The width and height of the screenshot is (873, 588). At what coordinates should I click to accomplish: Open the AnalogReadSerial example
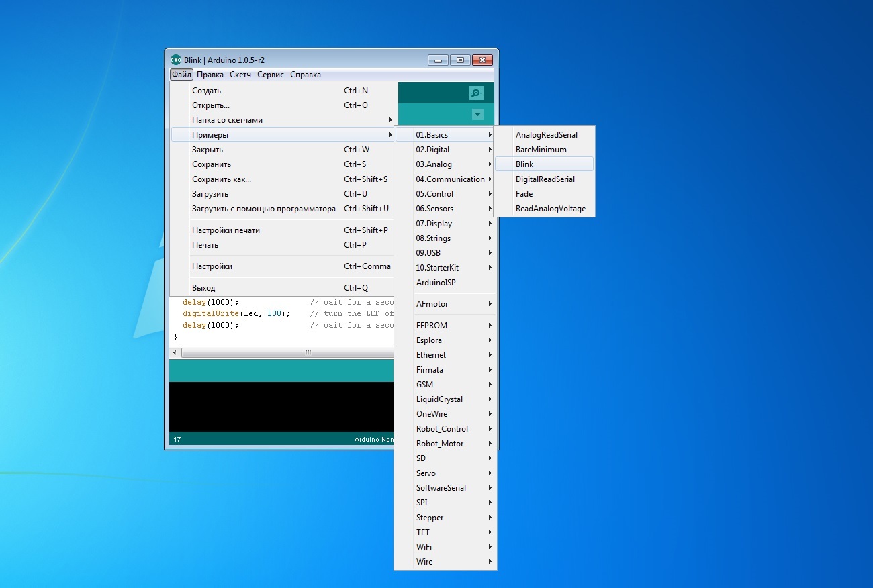pyautogui.click(x=544, y=135)
